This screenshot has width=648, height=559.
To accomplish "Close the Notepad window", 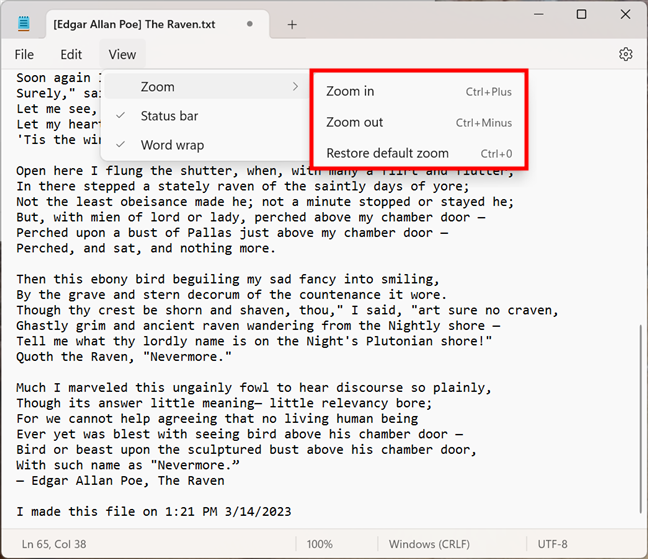I will (x=625, y=14).
